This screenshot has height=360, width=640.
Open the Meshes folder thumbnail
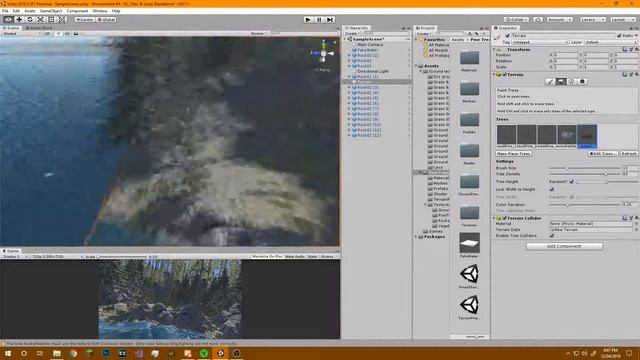[x=469, y=89]
